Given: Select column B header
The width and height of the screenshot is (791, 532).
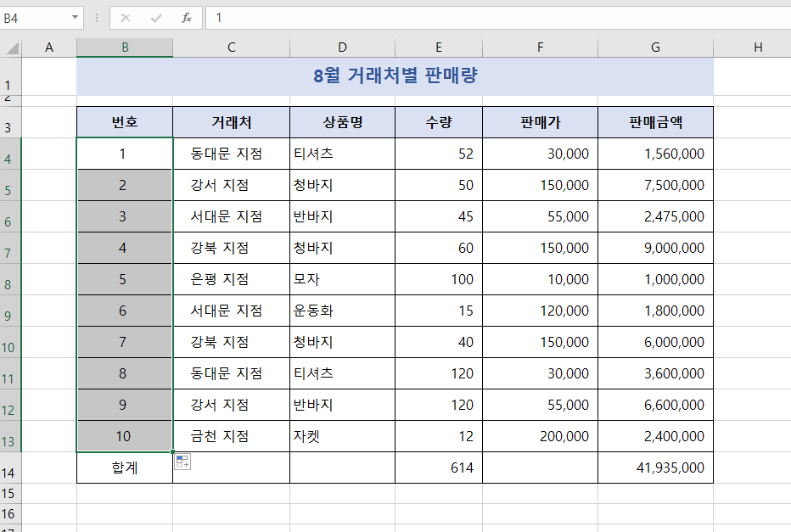Looking at the screenshot, I should [125, 48].
